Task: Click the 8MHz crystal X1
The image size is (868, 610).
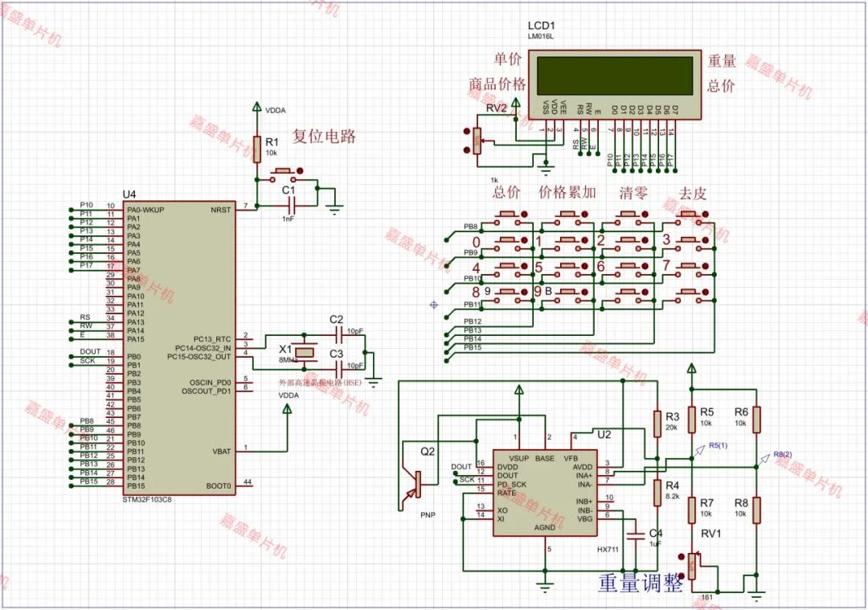Action: click(304, 352)
